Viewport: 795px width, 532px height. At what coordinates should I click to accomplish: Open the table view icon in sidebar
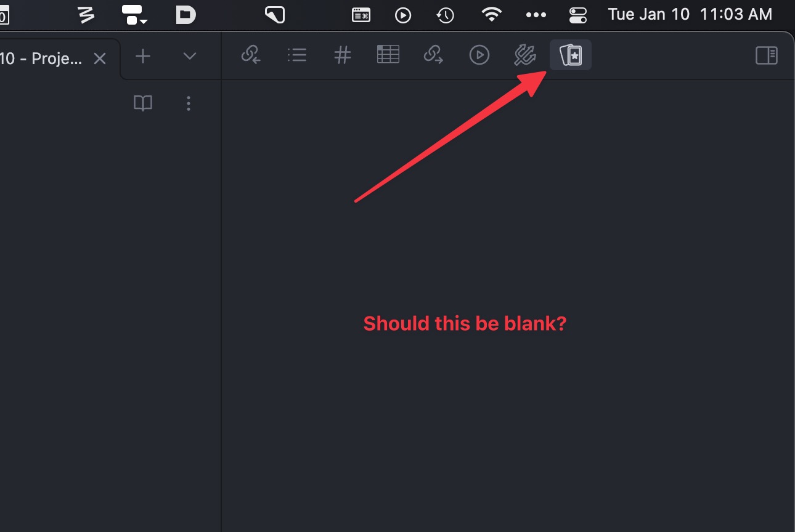click(388, 55)
